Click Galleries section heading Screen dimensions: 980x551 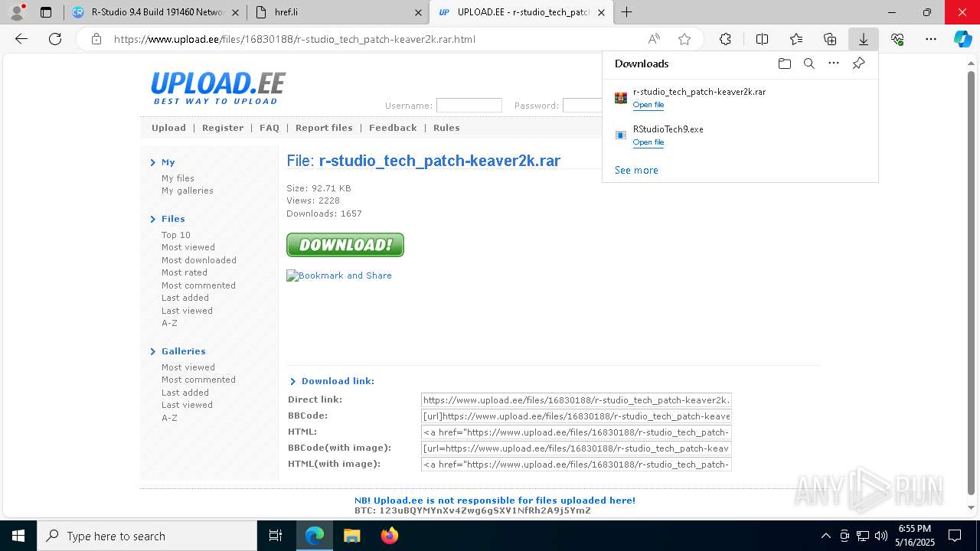tap(184, 351)
